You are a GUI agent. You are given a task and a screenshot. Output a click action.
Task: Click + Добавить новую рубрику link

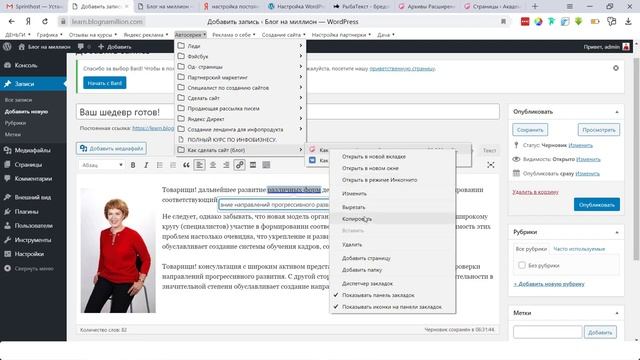coord(549,284)
